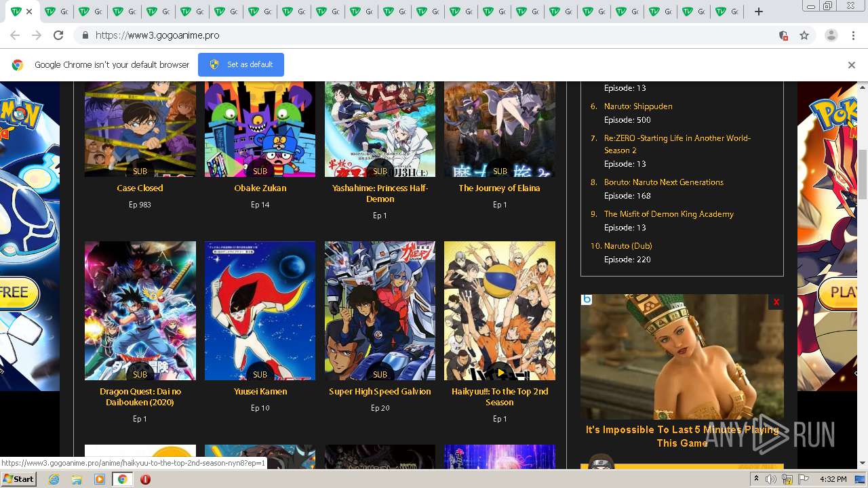
Task: Click the Chrome taskbar button
Action: pyautogui.click(x=122, y=479)
